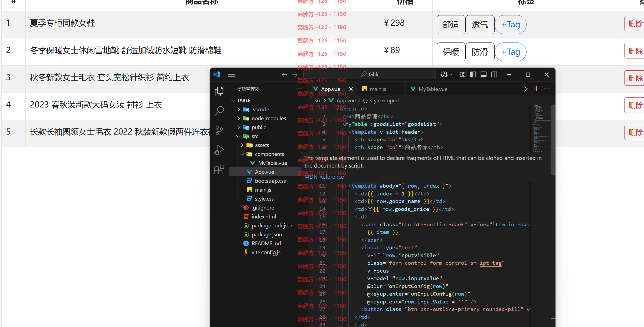Click the 防滑 tag button
644x327 pixels.
click(480, 52)
